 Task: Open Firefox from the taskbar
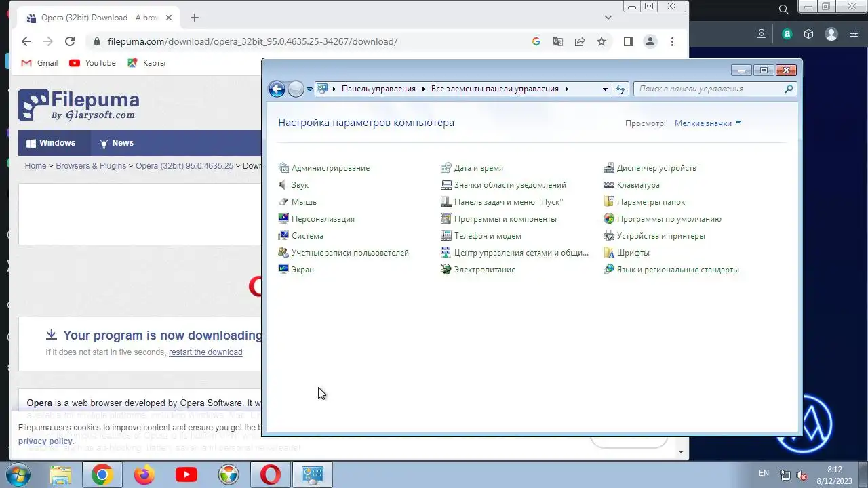coord(144,475)
